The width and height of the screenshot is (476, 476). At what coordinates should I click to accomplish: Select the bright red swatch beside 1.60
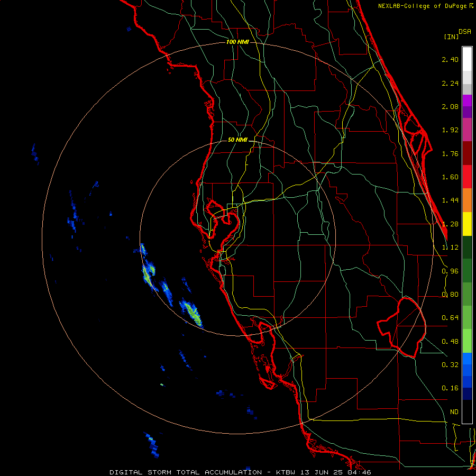pyautogui.click(x=467, y=177)
